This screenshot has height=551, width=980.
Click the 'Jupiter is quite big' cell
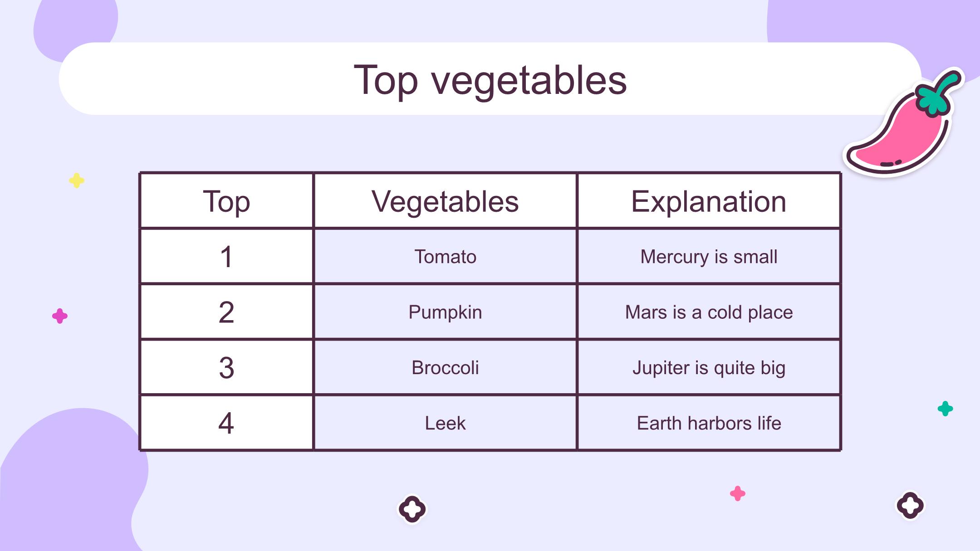coord(709,367)
